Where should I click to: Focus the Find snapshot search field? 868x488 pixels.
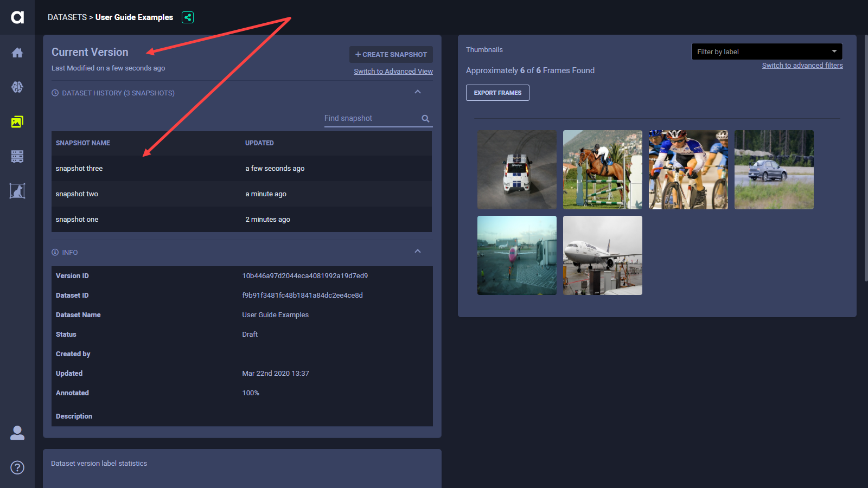click(x=371, y=119)
